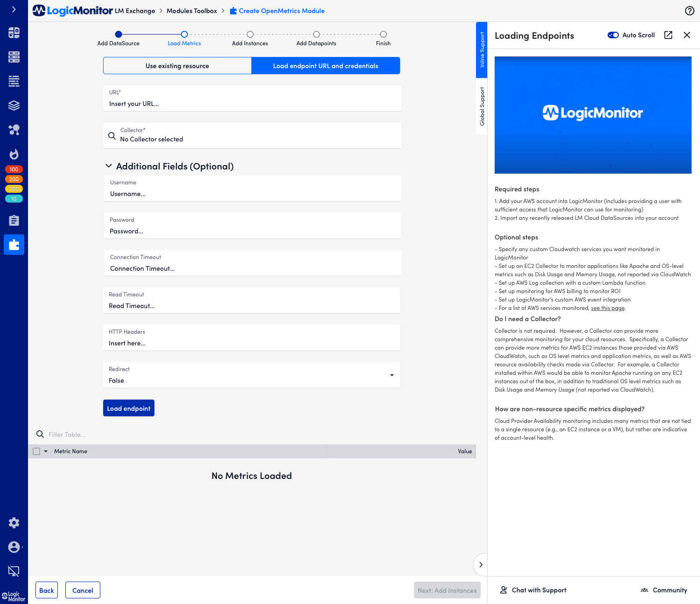This screenshot has width=700, height=604.
Task: Open the help question mark icon
Action: click(x=690, y=11)
